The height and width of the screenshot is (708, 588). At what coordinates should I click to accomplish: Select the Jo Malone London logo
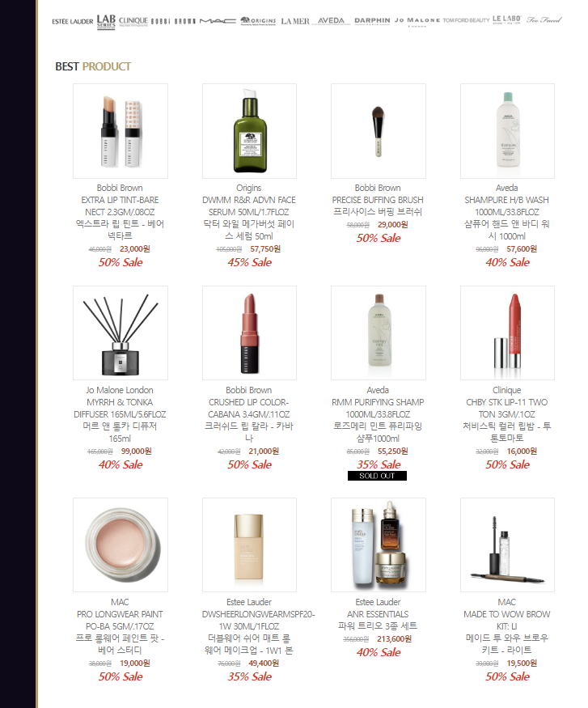(x=417, y=21)
